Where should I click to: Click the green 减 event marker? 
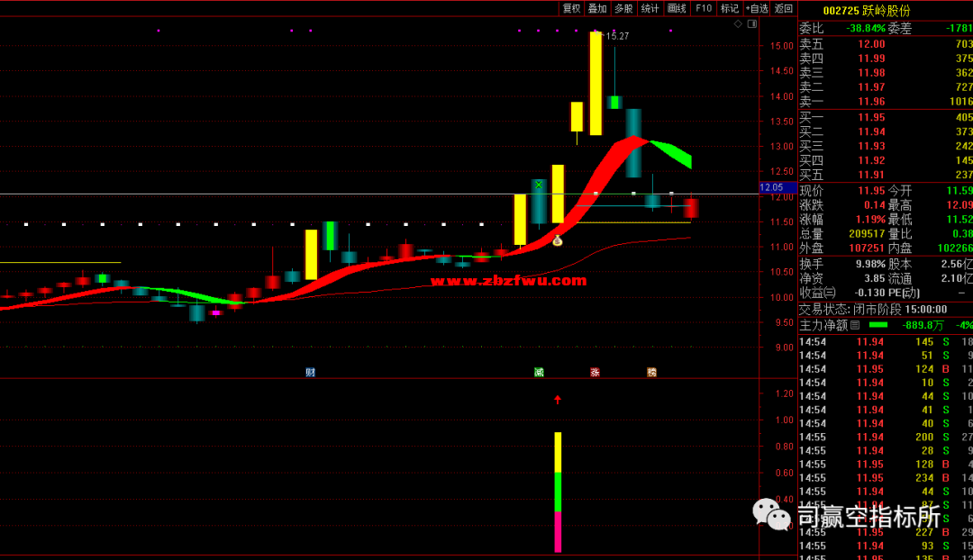(539, 372)
